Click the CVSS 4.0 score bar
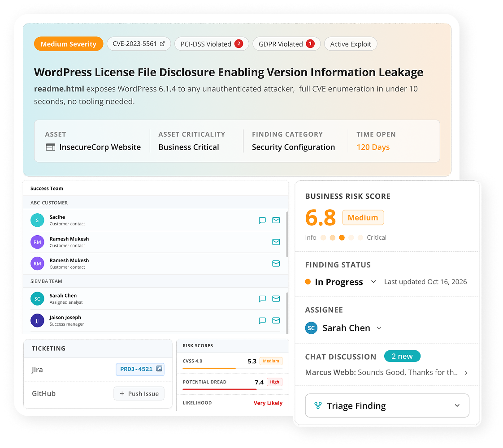The image size is (503, 448). click(233, 369)
